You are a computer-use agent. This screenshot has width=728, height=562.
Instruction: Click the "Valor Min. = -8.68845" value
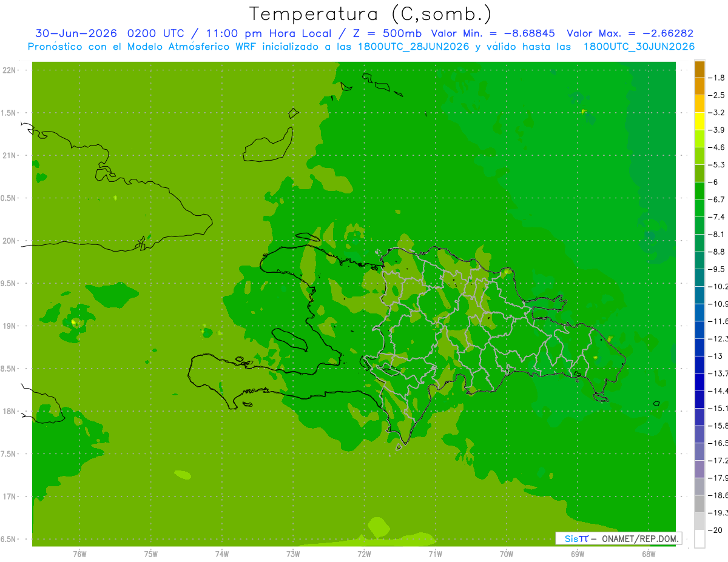point(493,33)
